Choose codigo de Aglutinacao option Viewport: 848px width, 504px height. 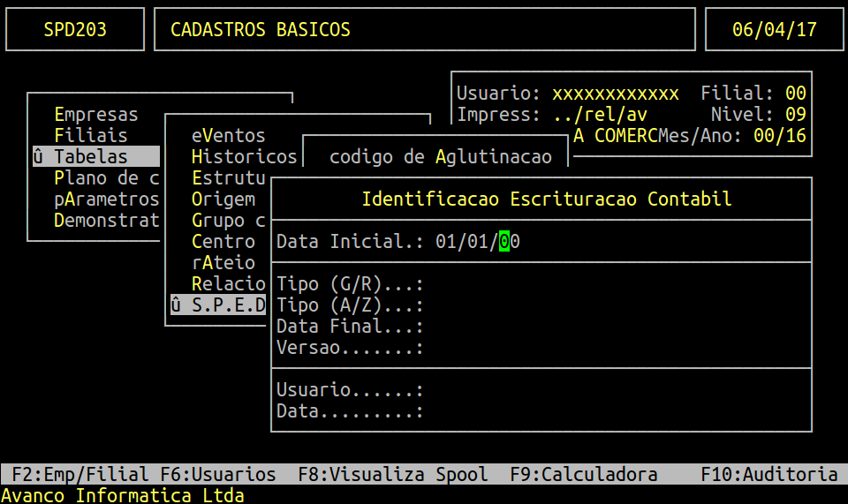coord(440,157)
